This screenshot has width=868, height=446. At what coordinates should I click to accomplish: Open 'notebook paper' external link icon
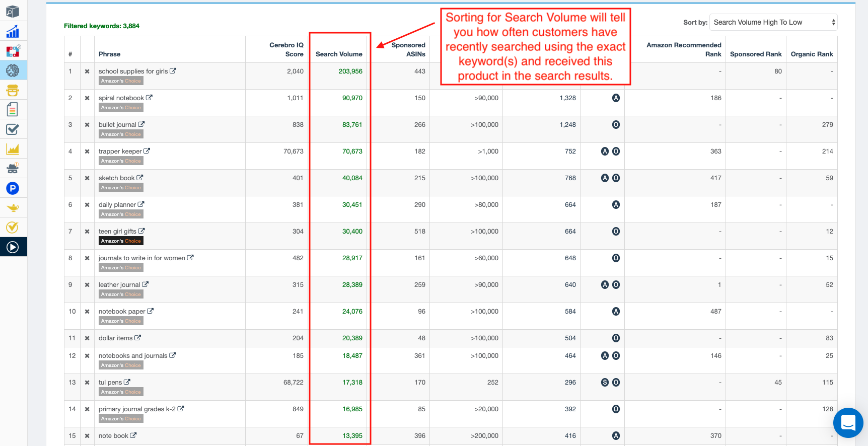(x=150, y=311)
